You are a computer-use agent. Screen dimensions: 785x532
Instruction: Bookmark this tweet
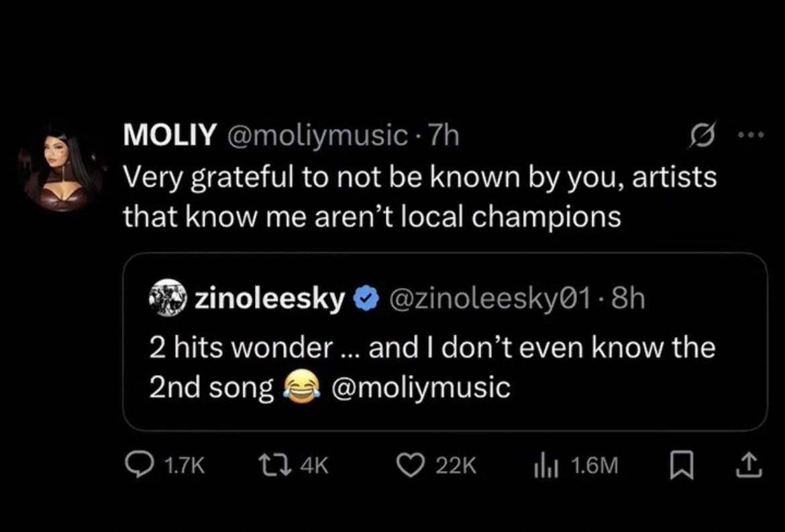[x=680, y=465]
